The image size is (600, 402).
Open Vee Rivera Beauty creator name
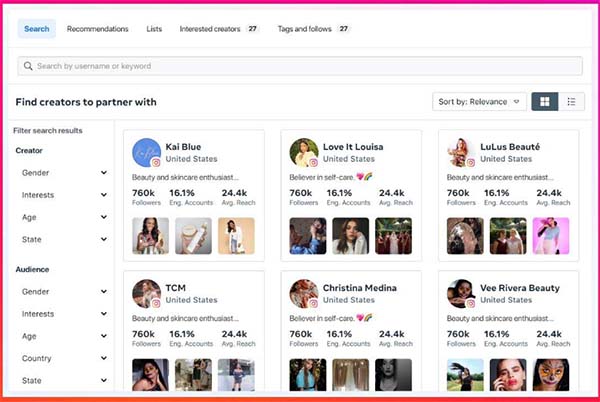520,288
